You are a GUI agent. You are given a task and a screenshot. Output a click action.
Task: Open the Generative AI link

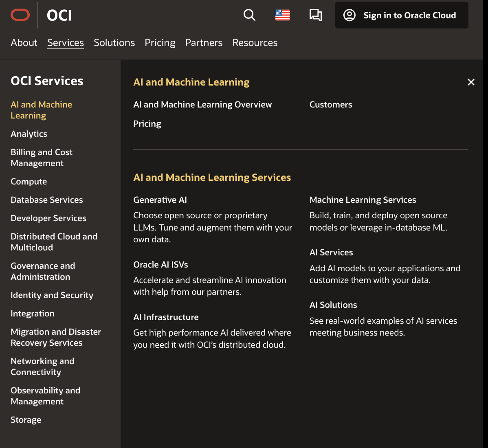click(x=160, y=200)
